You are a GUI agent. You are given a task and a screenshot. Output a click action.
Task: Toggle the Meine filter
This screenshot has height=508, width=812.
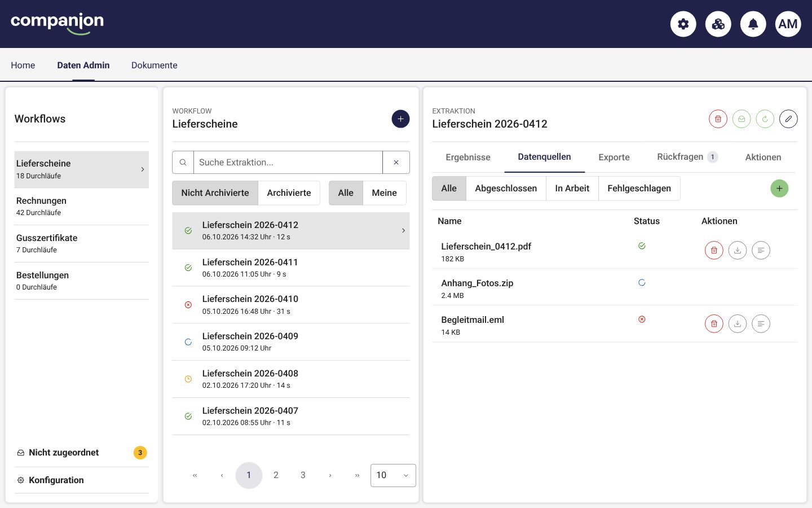(385, 193)
